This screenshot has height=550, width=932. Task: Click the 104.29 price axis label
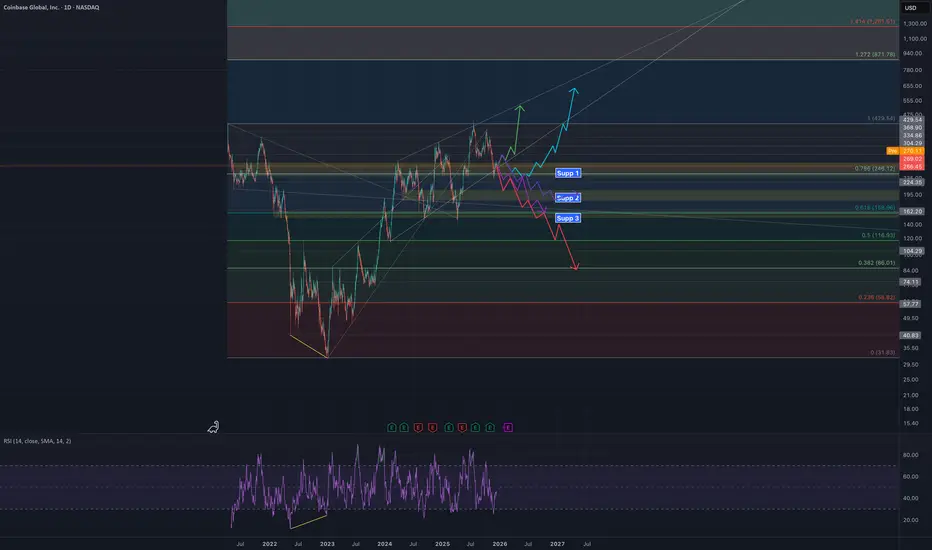click(912, 251)
